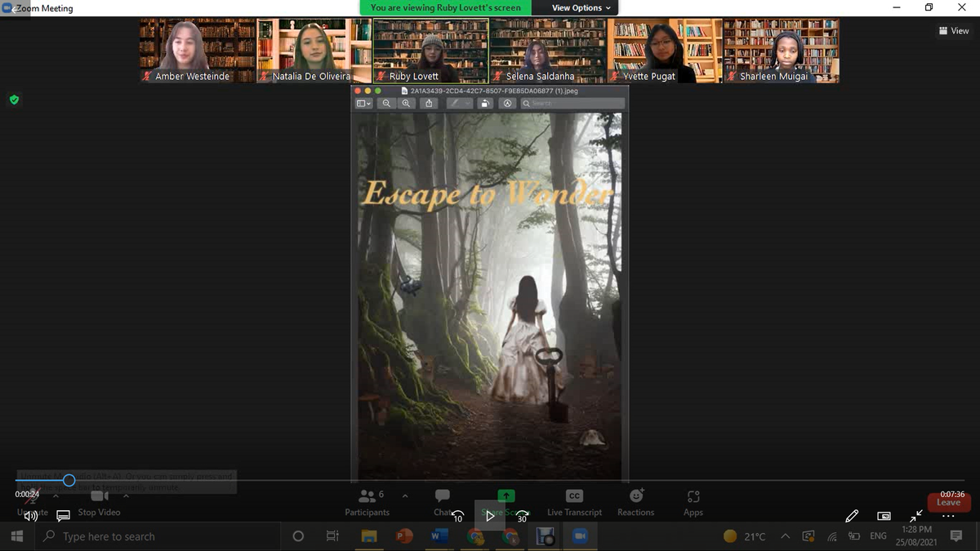980x551 pixels.
Task: Expand the View Options dropdown
Action: click(581, 7)
